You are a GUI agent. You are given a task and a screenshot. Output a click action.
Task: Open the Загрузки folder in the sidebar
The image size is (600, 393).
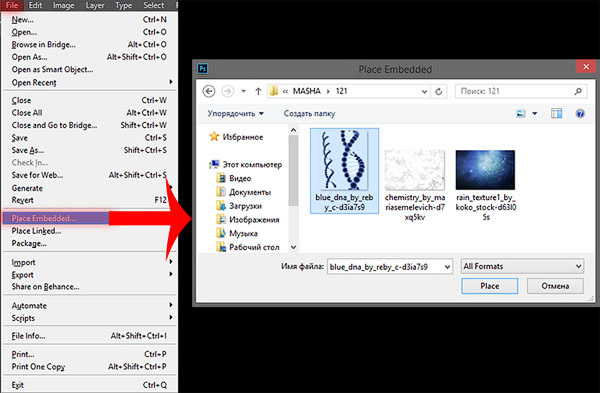(239, 206)
